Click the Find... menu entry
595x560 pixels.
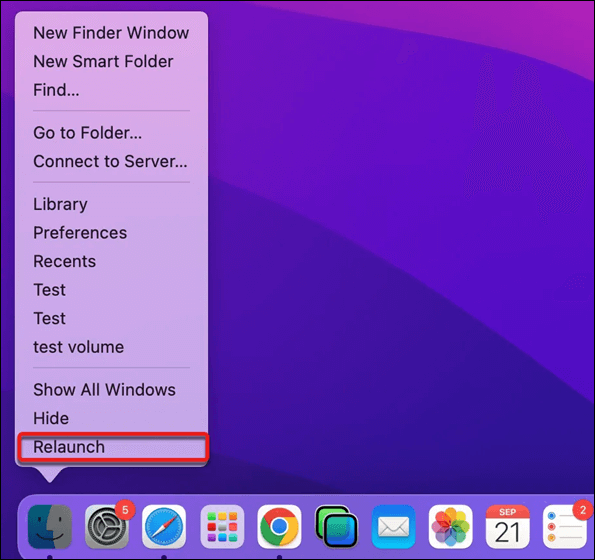tap(112, 90)
